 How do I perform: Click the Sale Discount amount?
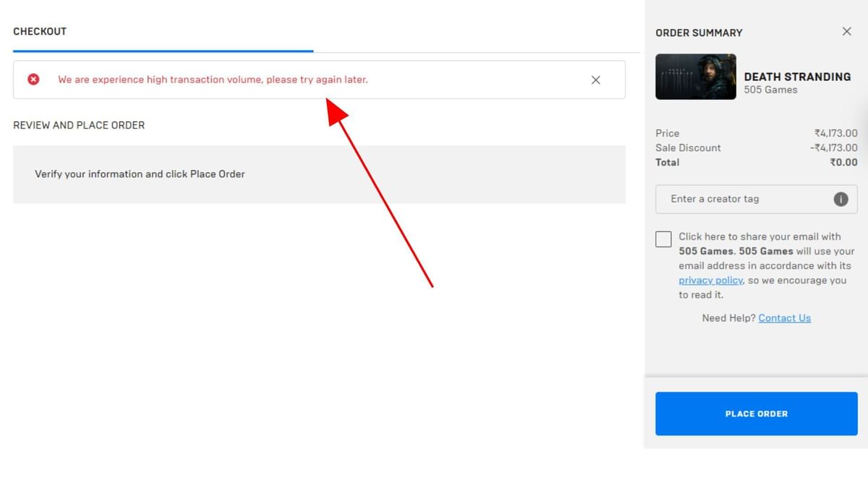pos(832,147)
